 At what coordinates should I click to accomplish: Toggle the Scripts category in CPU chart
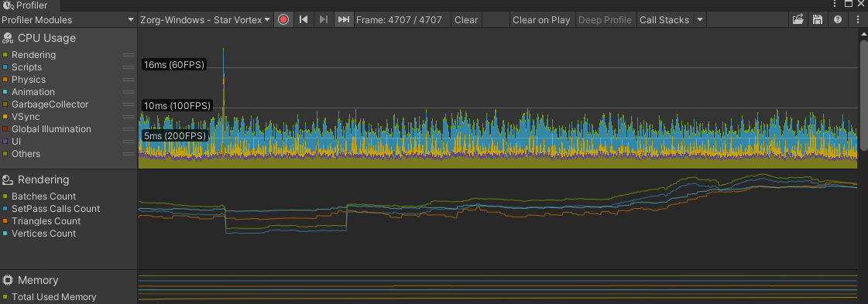pyautogui.click(x=5, y=67)
